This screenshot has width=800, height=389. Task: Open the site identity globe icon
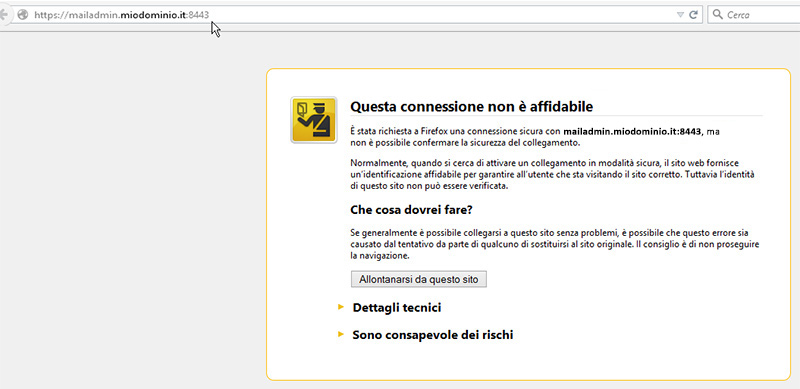tap(22, 14)
